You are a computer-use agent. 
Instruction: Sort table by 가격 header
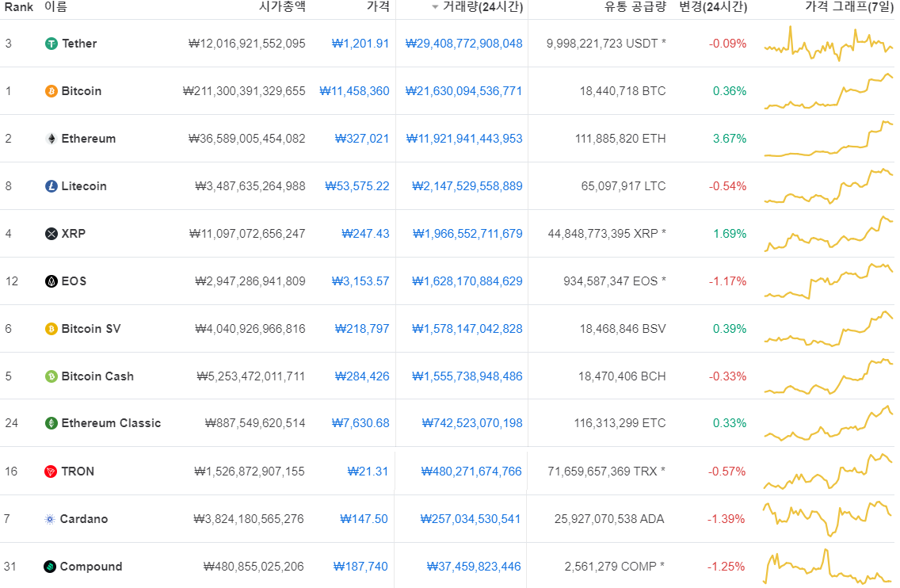tap(378, 7)
